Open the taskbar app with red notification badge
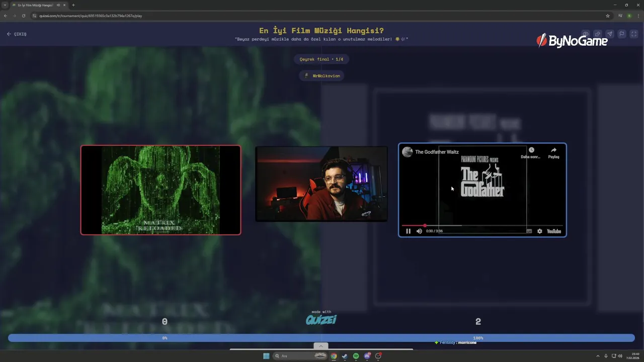This screenshot has width=644, height=362. click(378, 356)
